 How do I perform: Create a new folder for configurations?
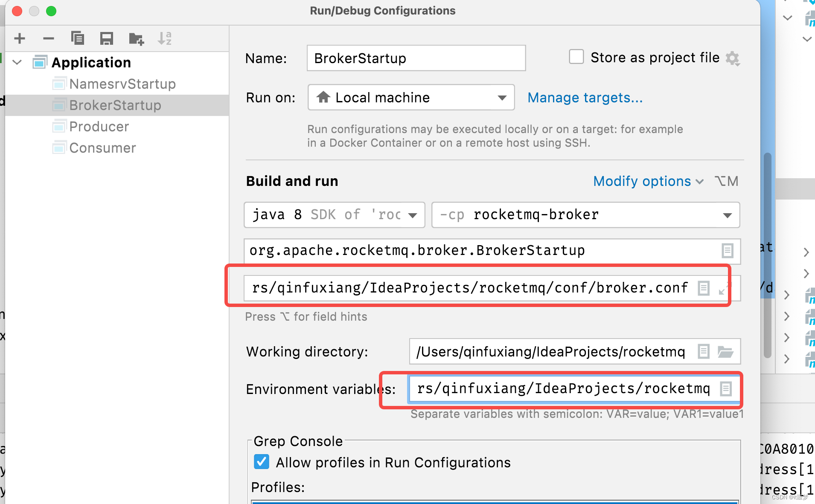tap(136, 39)
